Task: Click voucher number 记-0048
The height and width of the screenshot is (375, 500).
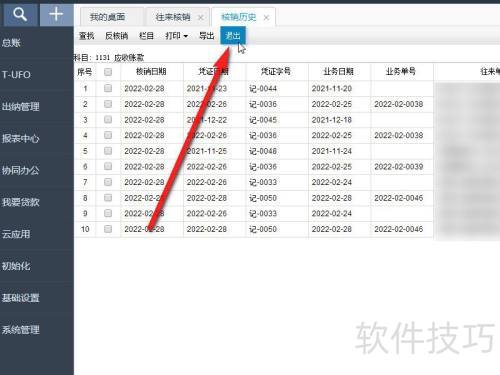Action: pyautogui.click(x=263, y=151)
